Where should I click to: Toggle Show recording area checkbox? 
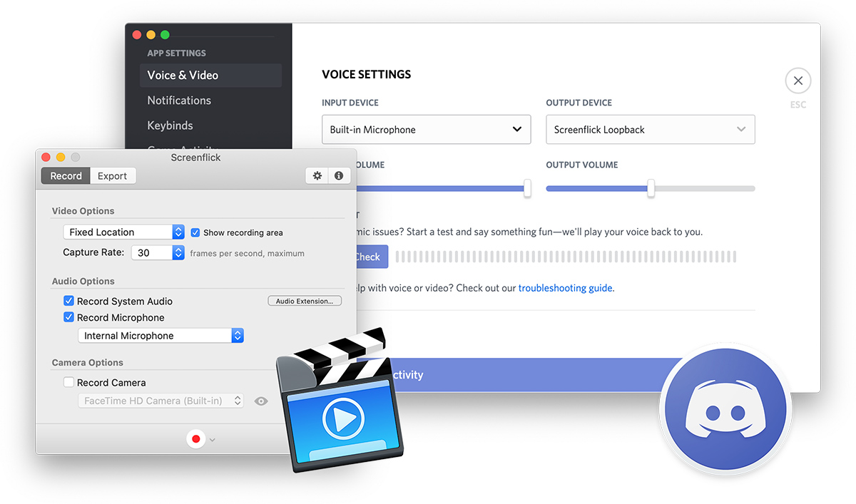pyautogui.click(x=195, y=232)
